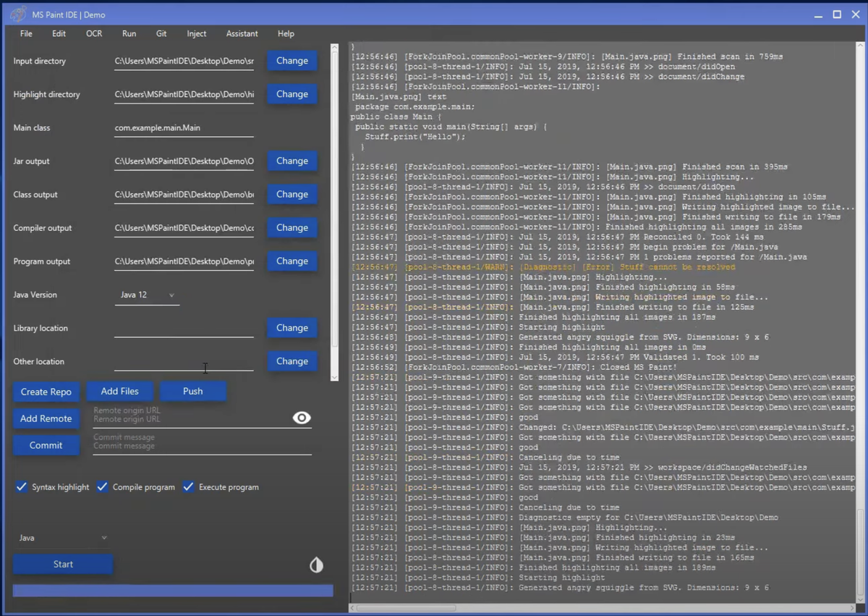Uncheck the Execute program checkbox
The height and width of the screenshot is (616, 868).
point(189,486)
